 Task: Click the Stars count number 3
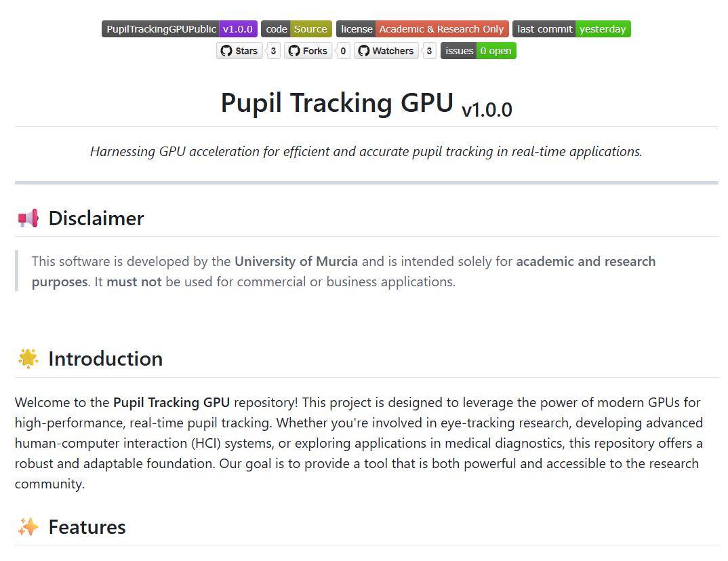[x=273, y=51]
